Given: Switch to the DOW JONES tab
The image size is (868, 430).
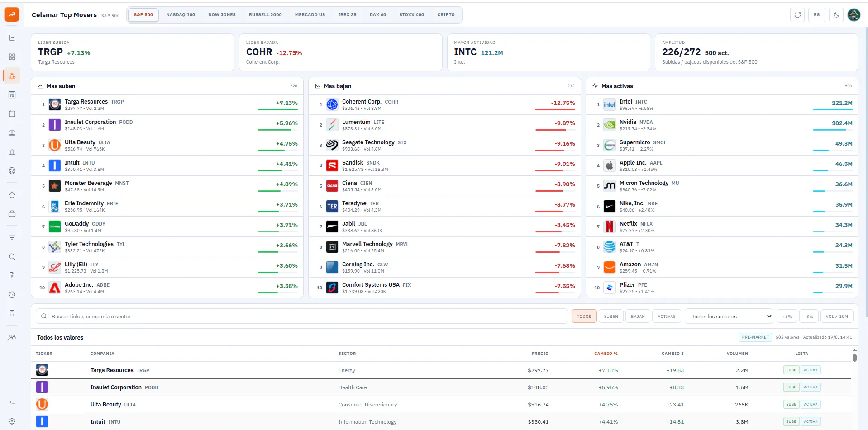Looking at the screenshot, I should [222, 15].
